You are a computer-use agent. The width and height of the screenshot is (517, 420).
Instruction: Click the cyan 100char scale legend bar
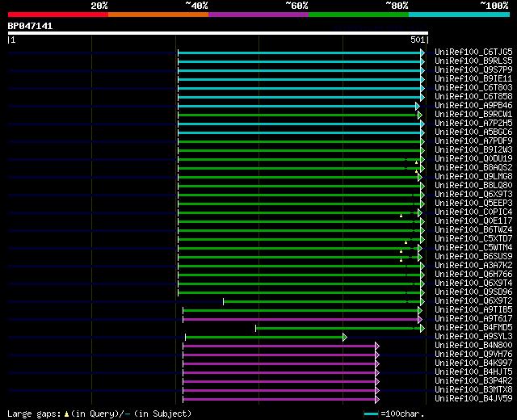pos(371,414)
